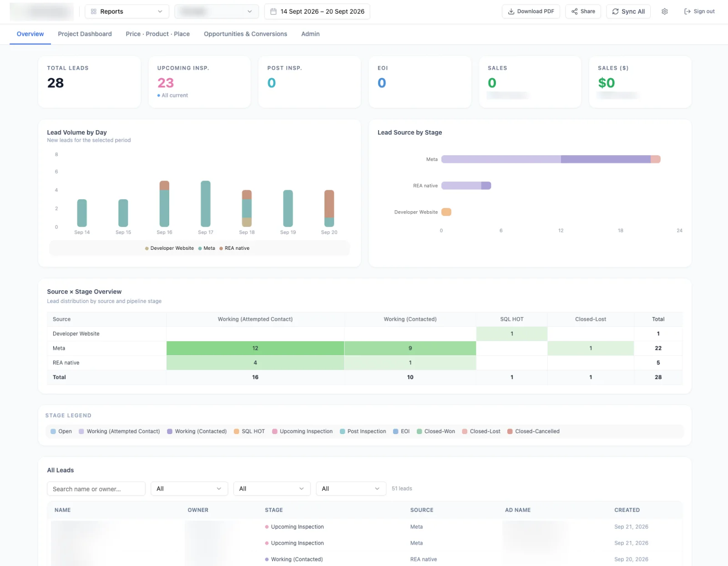Click the Closed-Won legend swatch
This screenshot has width=728, height=566.
click(x=420, y=431)
